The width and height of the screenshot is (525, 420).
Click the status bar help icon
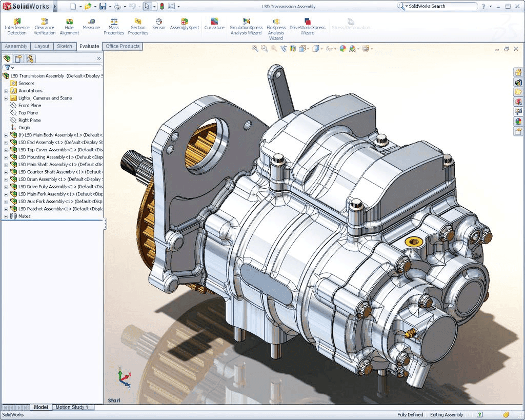(x=479, y=415)
